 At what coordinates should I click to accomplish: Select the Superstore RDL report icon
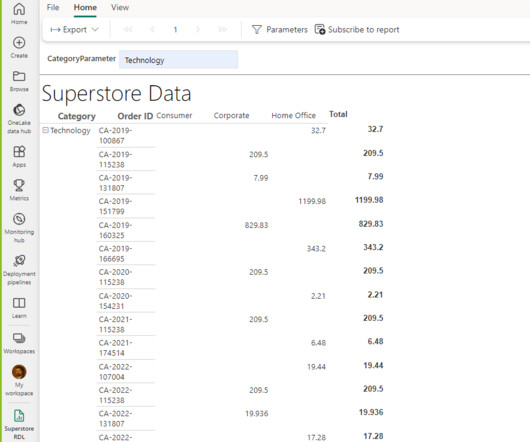click(19, 416)
